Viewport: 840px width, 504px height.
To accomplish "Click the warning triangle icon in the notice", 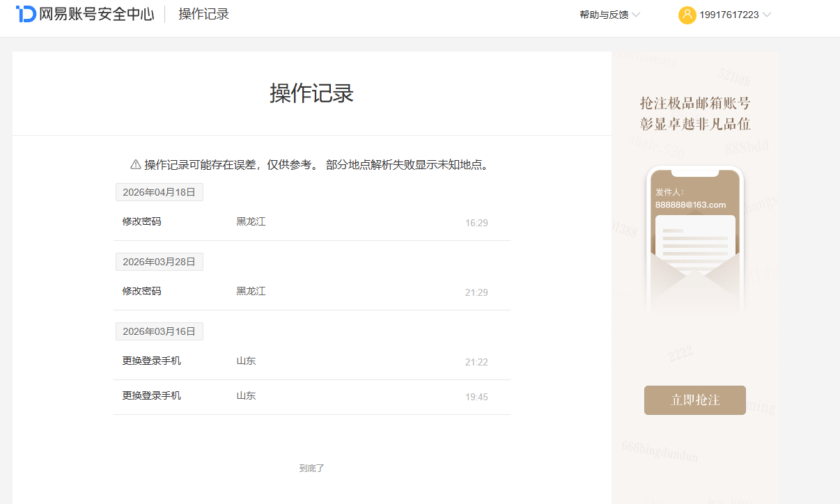I will tap(136, 165).
